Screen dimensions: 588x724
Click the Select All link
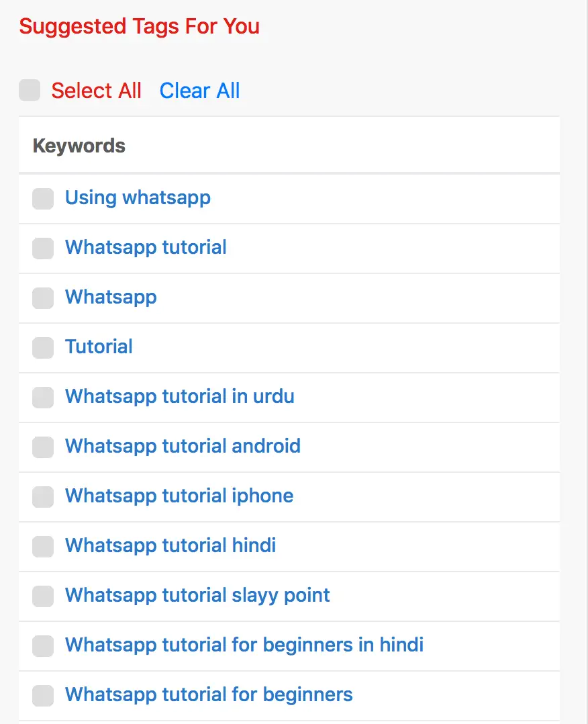[96, 91]
